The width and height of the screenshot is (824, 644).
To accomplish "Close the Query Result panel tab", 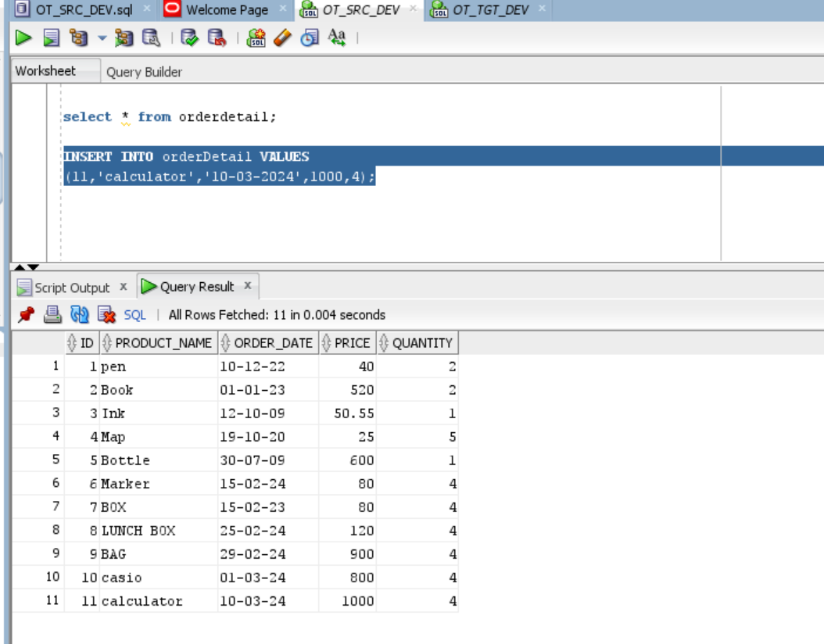I will coord(248,286).
